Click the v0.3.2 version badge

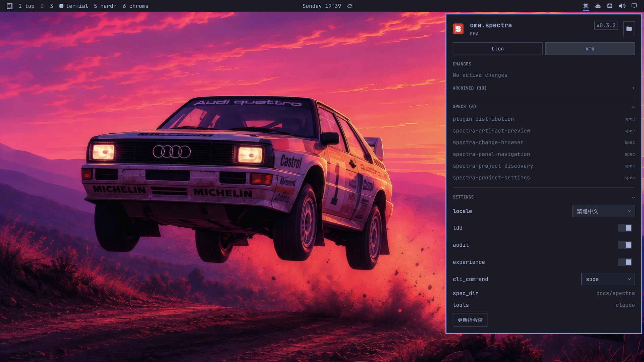click(606, 25)
